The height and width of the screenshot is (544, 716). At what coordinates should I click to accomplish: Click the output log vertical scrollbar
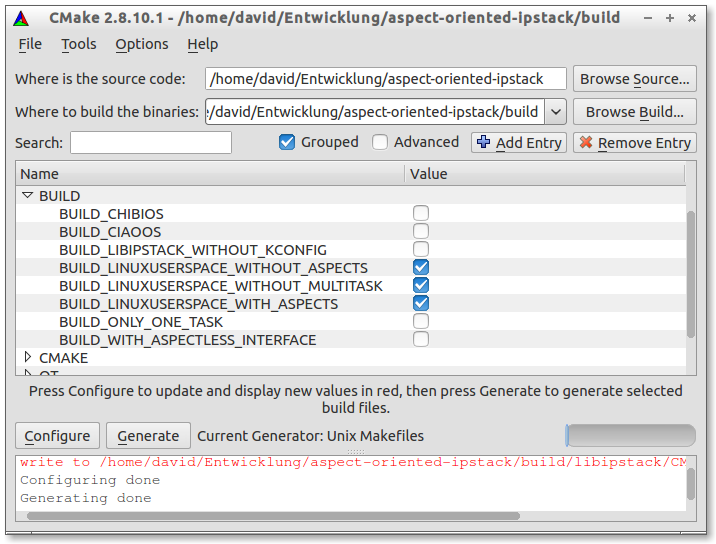pyautogui.click(x=691, y=484)
